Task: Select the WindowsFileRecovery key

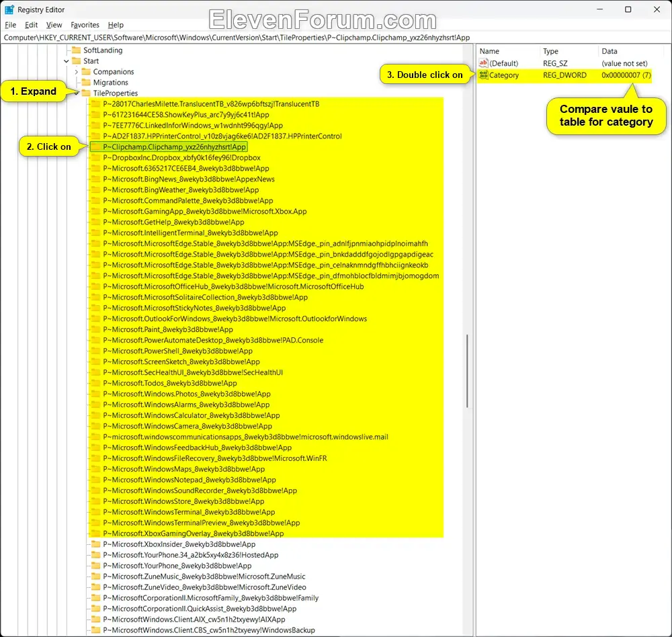Action: [x=215, y=458]
